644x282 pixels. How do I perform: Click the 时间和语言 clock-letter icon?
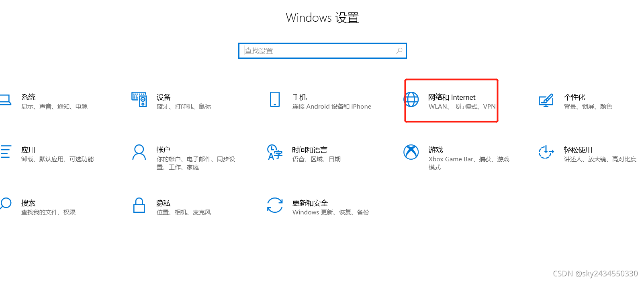point(275,152)
